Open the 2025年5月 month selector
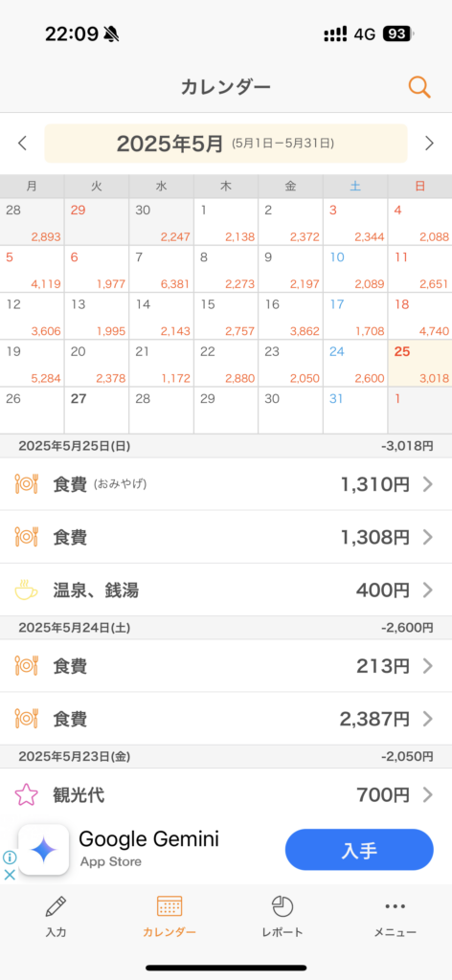 (226, 144)
